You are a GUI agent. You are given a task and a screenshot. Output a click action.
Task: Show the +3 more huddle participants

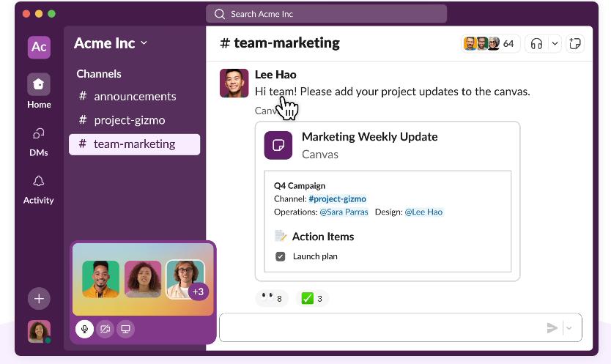(x=198, y=291)
